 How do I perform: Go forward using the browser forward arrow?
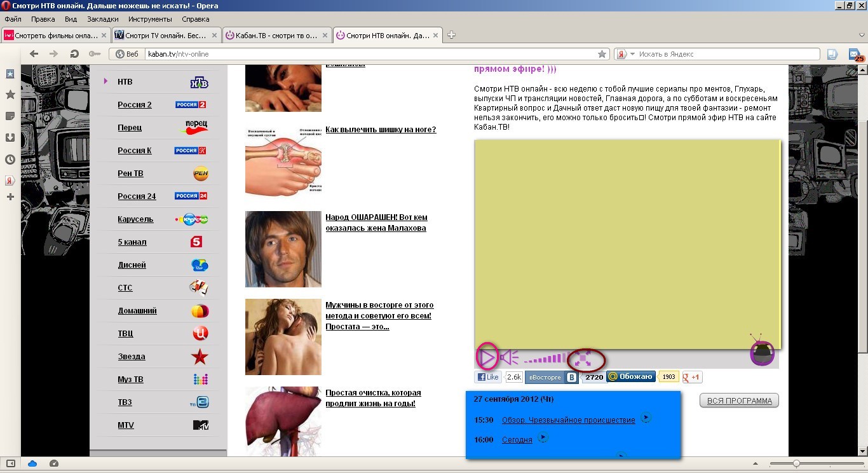point(54,54)
